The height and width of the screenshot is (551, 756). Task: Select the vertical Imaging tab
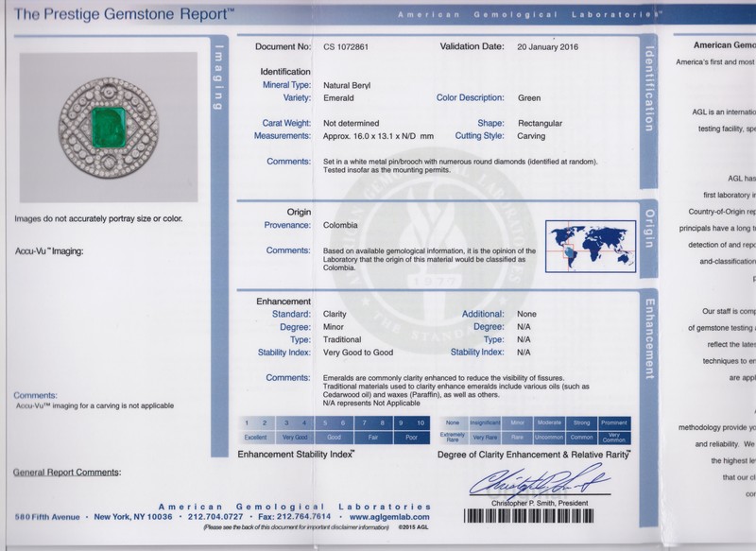tap(219, 79)
